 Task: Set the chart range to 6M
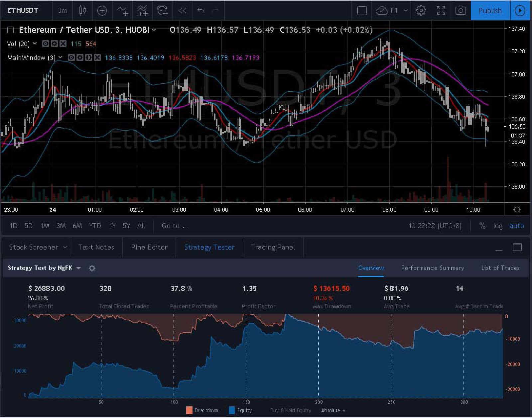click(77, 226)
